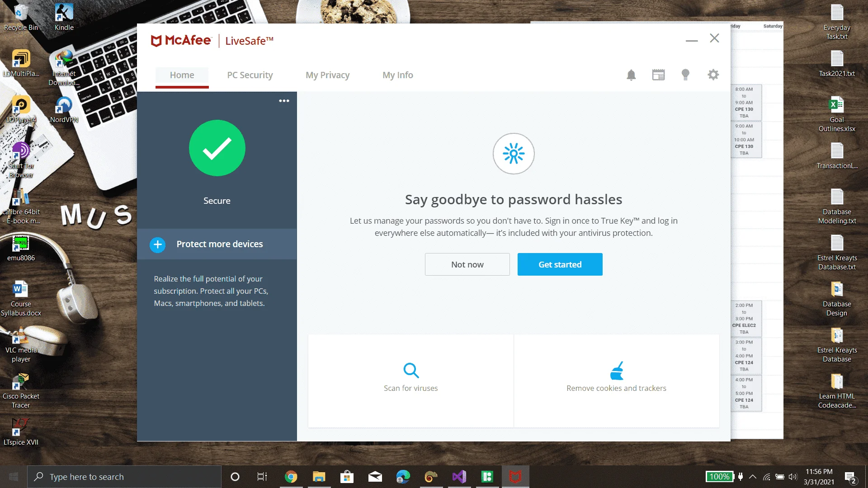Open Chrome from the taskbar
The width and height of the screenshot is (868, 488).
[x=291, y=477]
